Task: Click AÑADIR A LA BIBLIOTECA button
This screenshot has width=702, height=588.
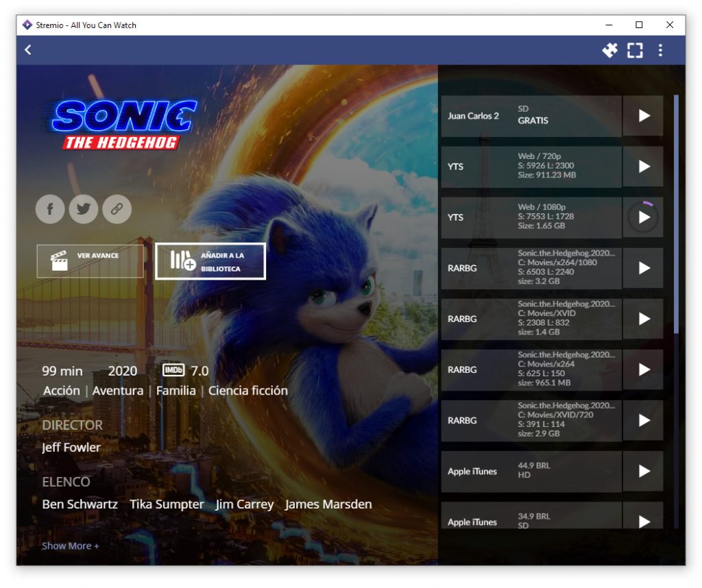Action: point(210,261)
